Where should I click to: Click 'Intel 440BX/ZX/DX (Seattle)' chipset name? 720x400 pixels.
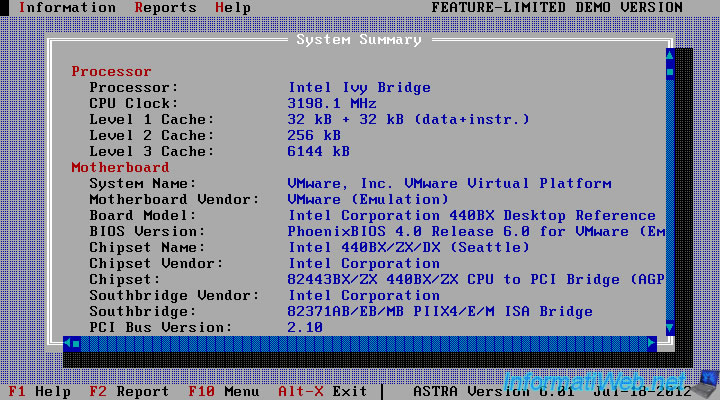pos(409,248)
